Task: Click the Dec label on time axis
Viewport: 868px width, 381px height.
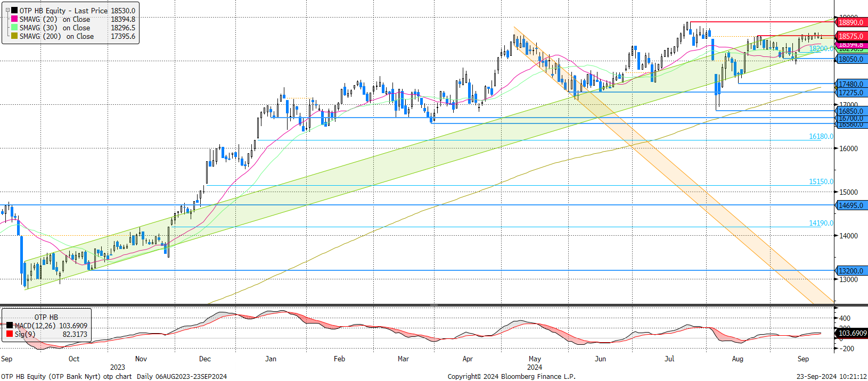Action: (x=205, y=359)
